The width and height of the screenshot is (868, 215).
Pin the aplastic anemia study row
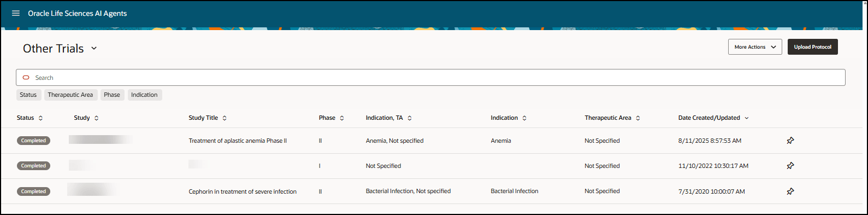tap(790, 141)
